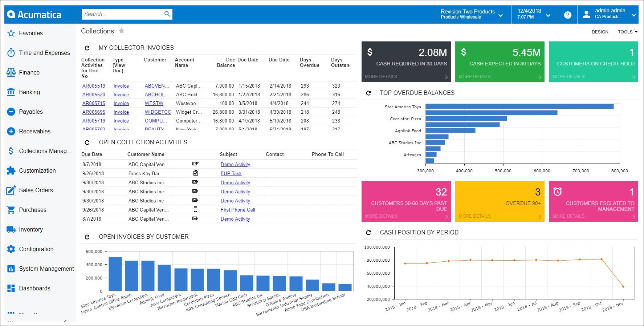The image size is (644, 326).
Task: Click the admin user avatar icon
Action: tap(586, 15)
